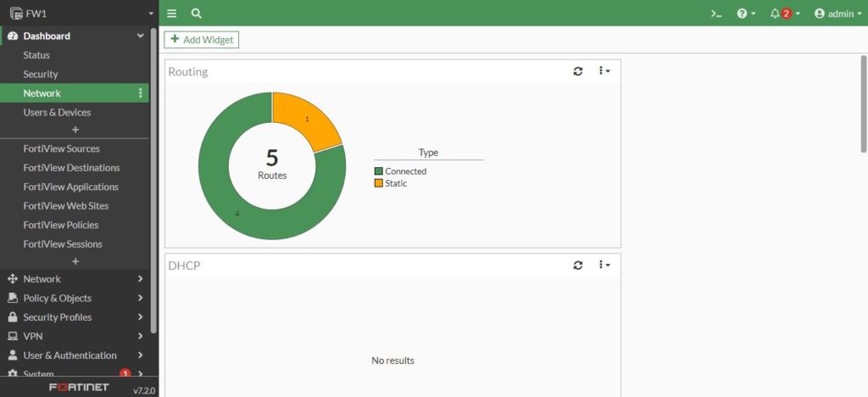Click the Add Widget button
Viewport: 868px width, 397px height.
pyautogui.click(x=201, y=40)
